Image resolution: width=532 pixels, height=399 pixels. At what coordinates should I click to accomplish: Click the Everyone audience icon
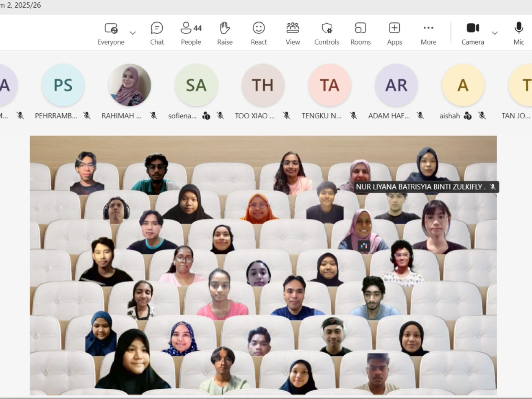point(111,28)
